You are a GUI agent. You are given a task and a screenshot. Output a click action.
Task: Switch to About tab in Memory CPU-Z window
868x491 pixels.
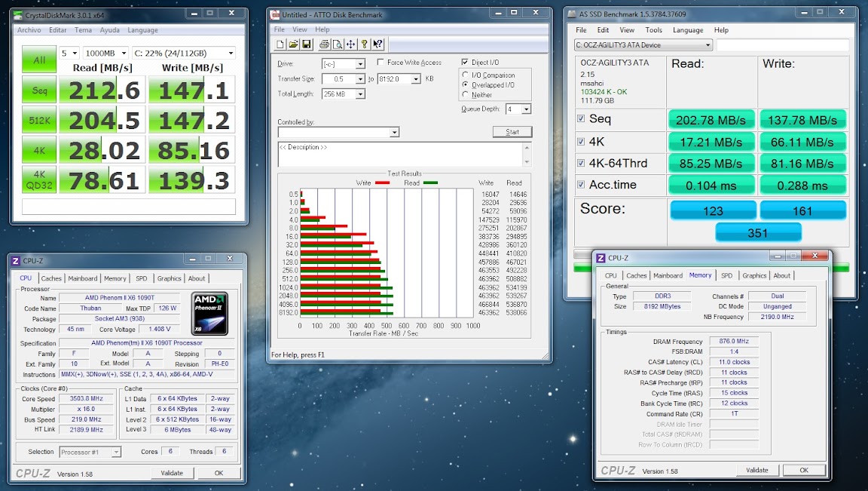[x=781, y=275]
